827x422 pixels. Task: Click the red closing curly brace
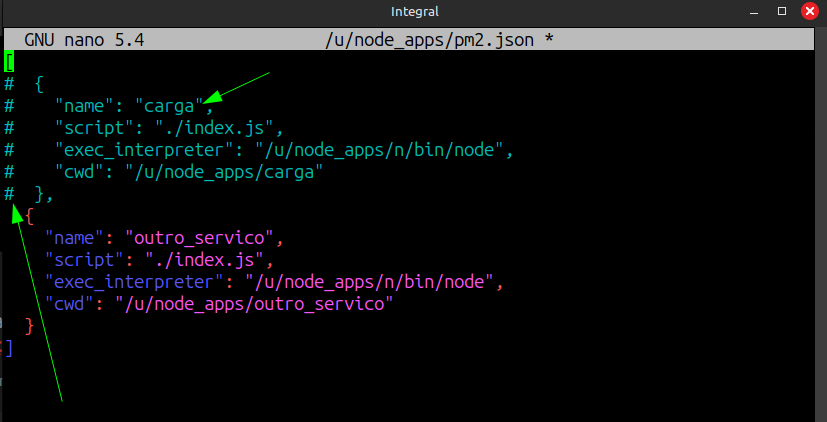click(29, 326)
